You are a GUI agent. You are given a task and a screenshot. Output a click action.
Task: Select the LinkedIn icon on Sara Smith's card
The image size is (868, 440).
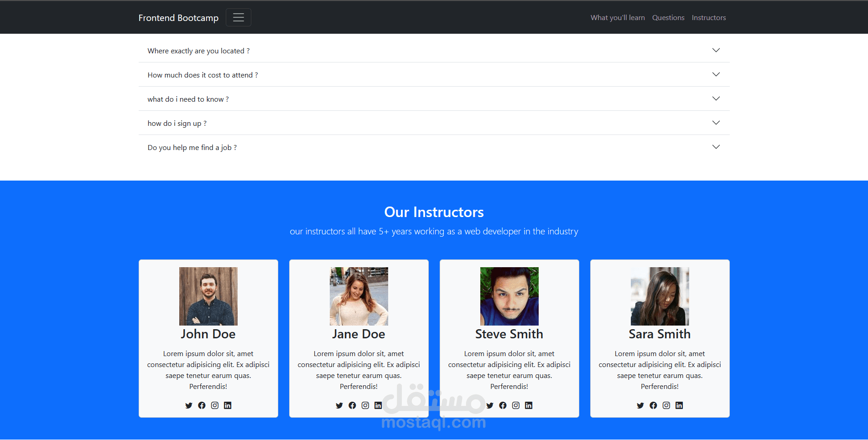click(x=679, y=405)
